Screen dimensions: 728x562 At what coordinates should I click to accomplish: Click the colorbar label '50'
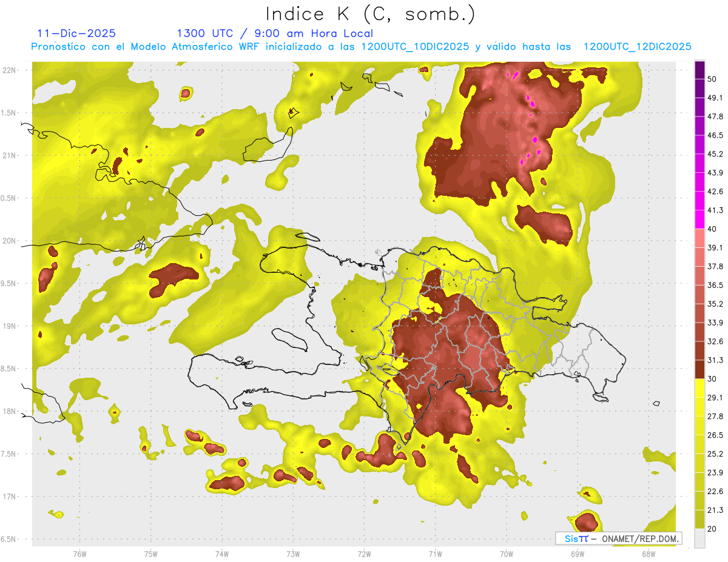pyautogui.click(x=713, y=79)
